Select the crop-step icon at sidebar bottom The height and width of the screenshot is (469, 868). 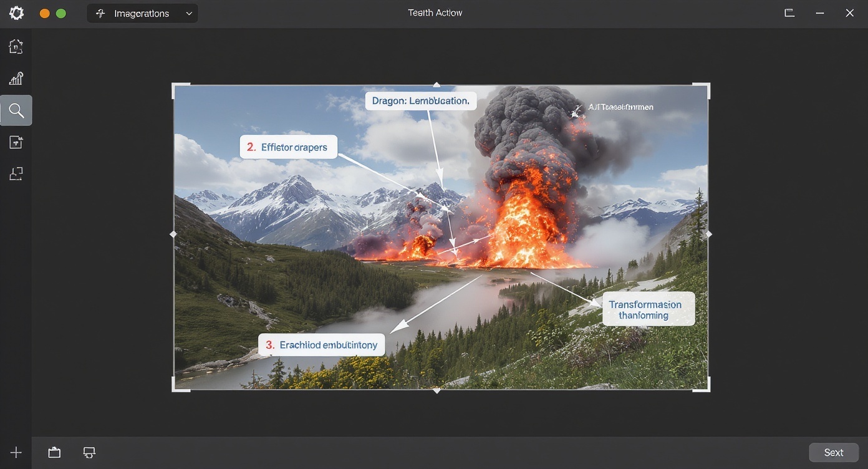[16, 174]
